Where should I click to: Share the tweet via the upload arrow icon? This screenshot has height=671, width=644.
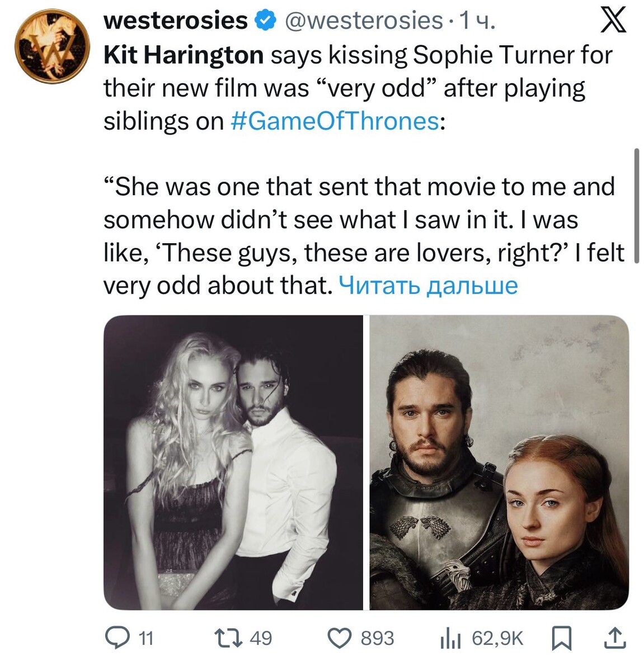pyautogui.click(x=614, y=637)
